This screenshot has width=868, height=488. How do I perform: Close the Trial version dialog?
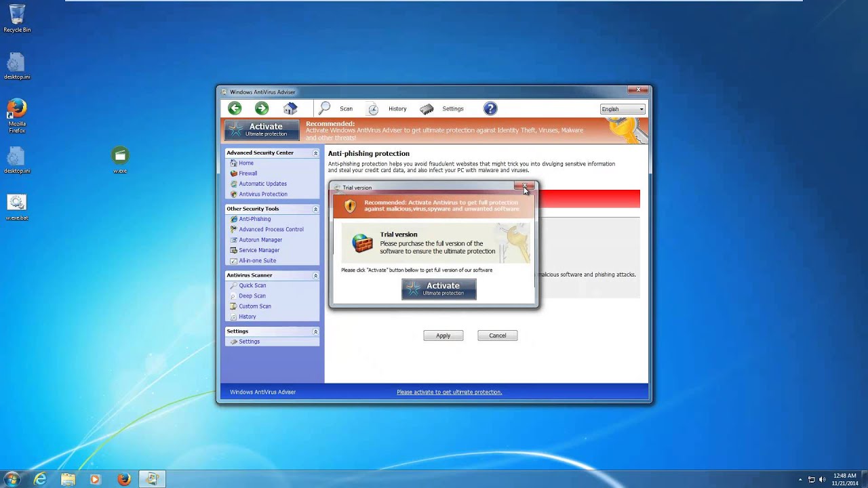524,186
